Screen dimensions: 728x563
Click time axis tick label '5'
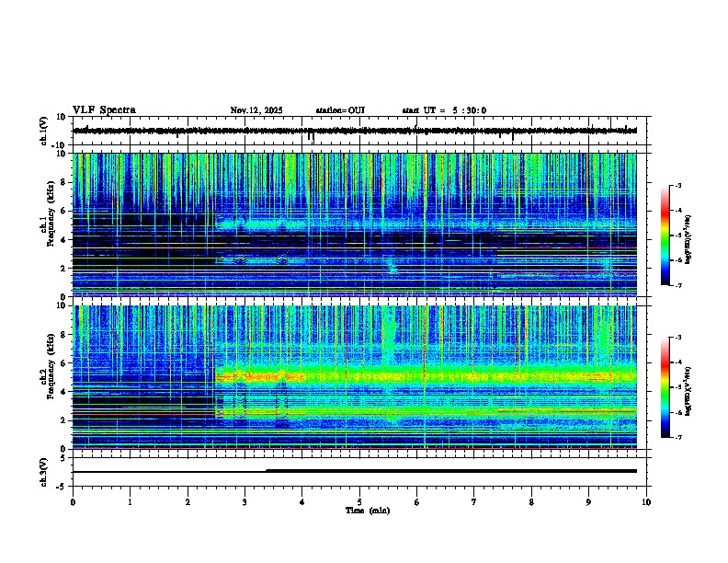click(359, 502)
